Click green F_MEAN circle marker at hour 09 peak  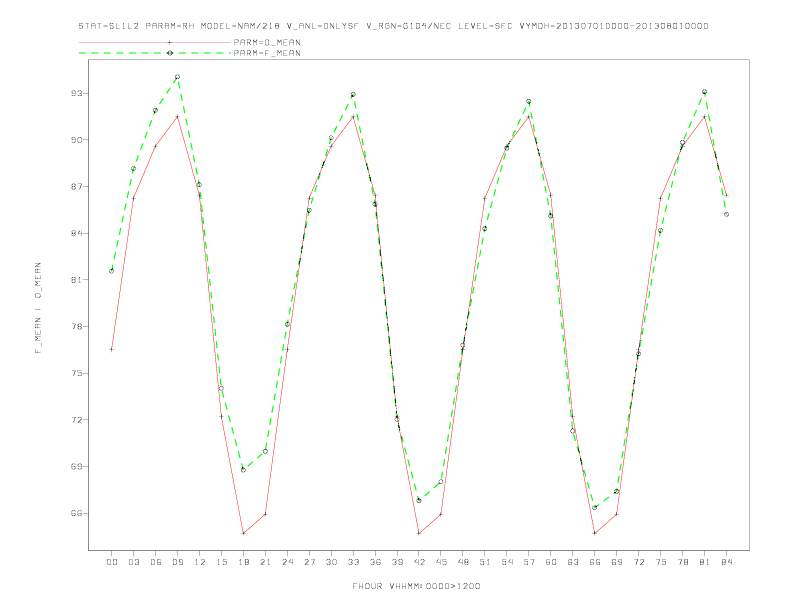click(x=177, y=77)
